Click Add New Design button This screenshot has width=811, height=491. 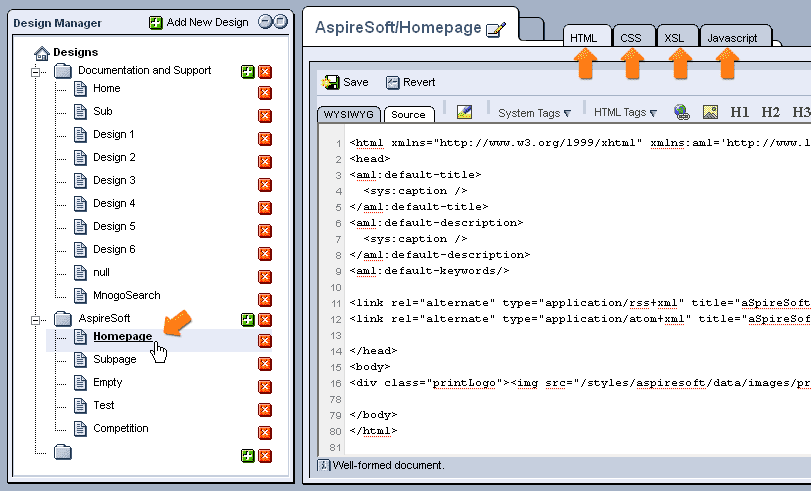[x=199, y=22]
